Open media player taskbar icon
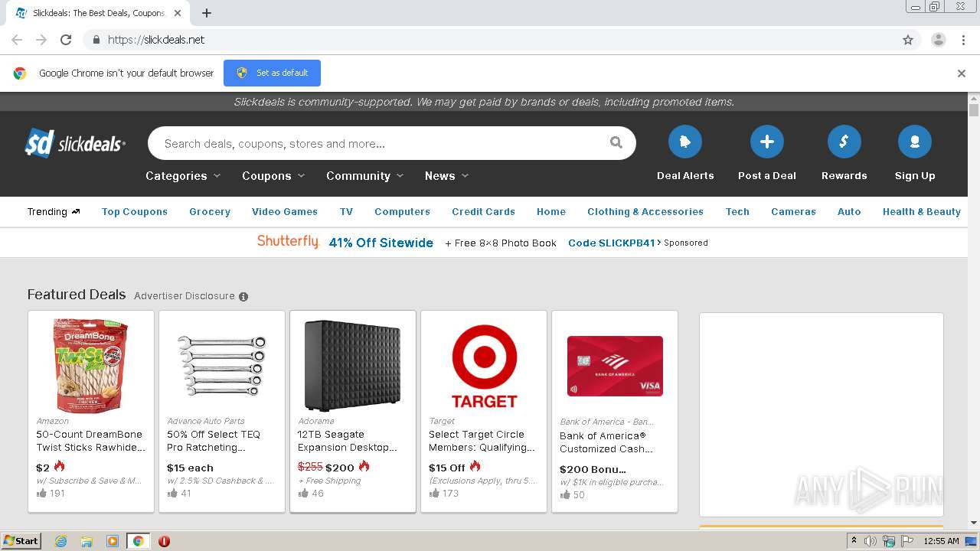The width and height of the screenshot is (980, 551). (113, 541)
